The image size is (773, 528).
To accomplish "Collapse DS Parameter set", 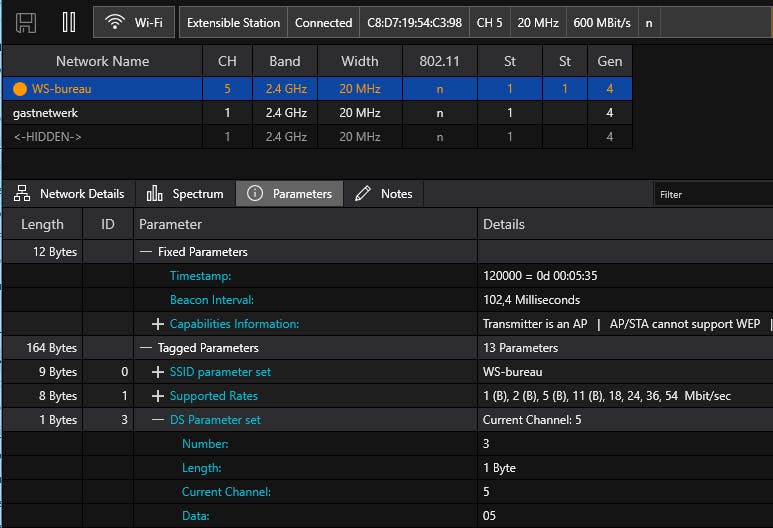I will tap(158, 420).
